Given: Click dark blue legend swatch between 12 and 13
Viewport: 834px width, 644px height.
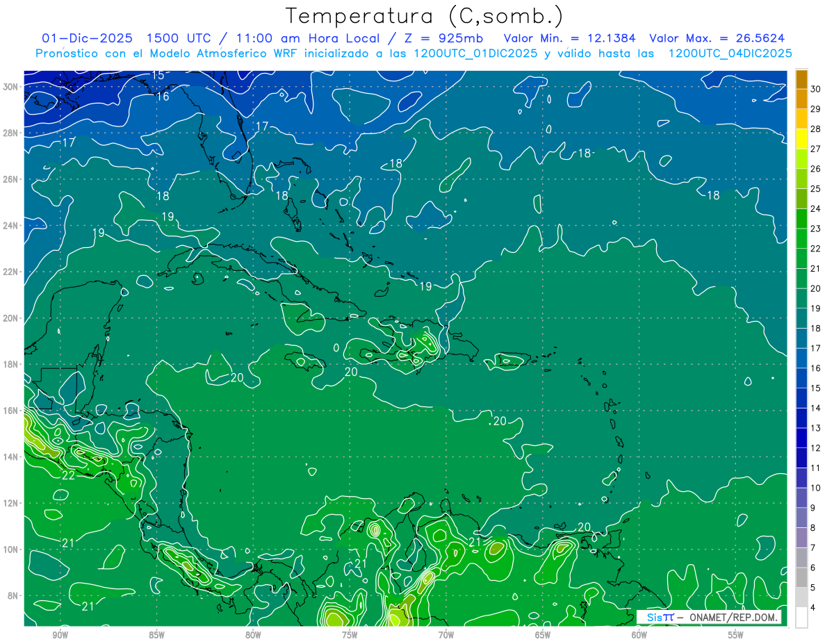Looking at the screenshot, I should [801, 438].
